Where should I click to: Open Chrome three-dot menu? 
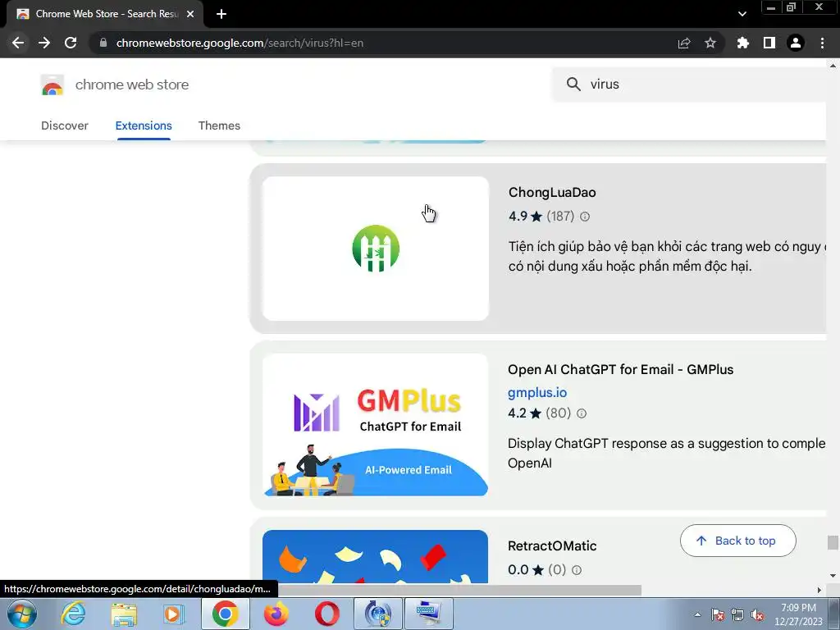click(x=822, y=43)
